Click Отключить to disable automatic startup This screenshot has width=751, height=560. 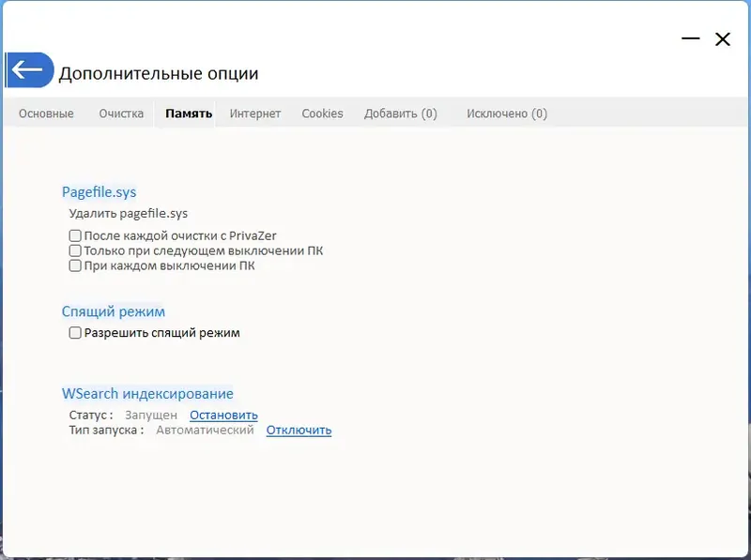coord(298,430)
